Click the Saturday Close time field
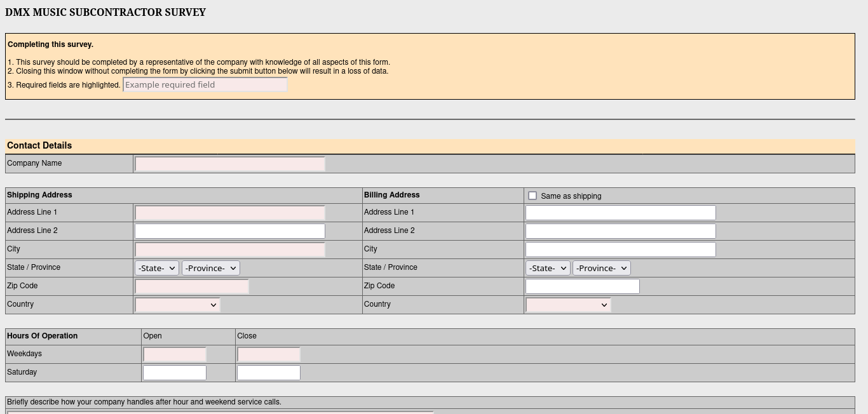The image size is (868, 414). click(268, 373)
